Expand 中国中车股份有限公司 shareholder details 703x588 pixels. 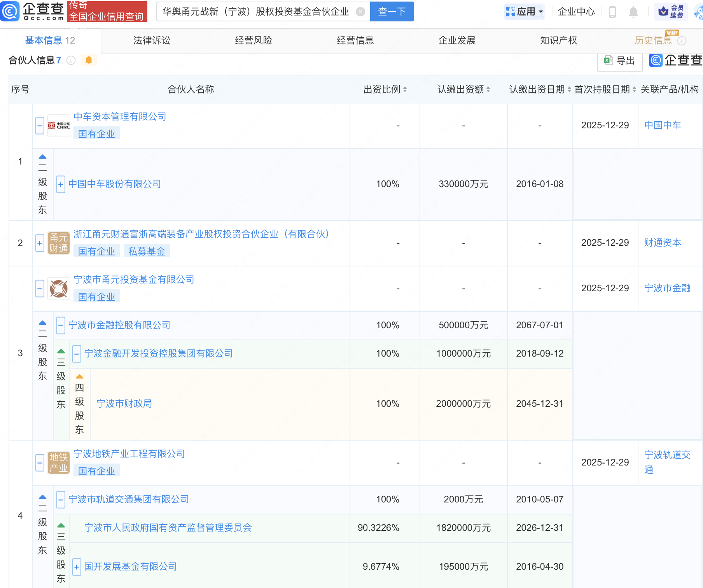pyautogui.click(x=61, y=184)
